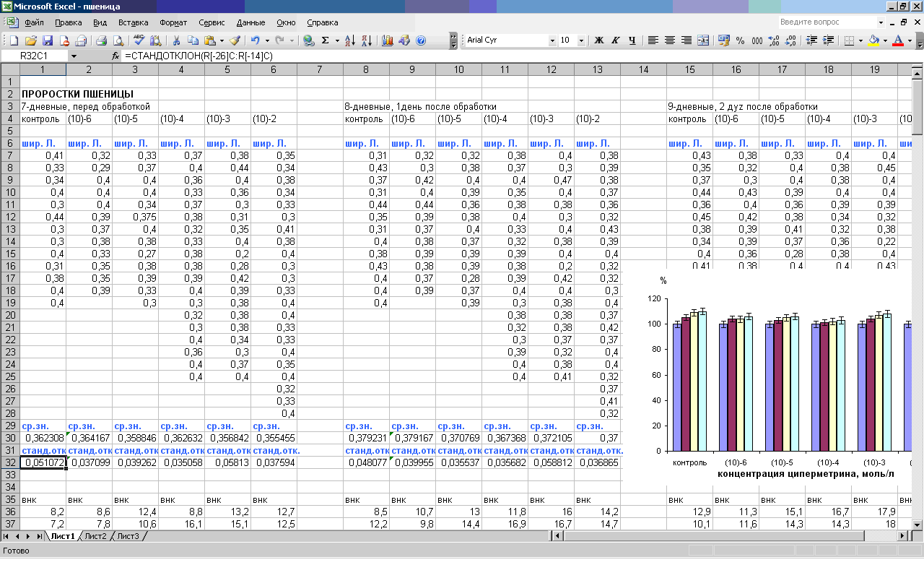Expand font color dropdown arrow

pos(910,40)
